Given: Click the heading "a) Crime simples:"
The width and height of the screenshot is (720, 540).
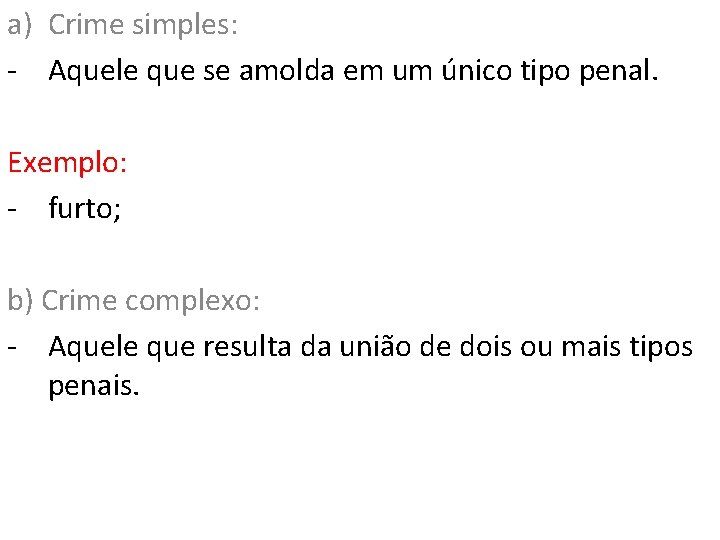Looking at the screenshot, I should (123, 25).
